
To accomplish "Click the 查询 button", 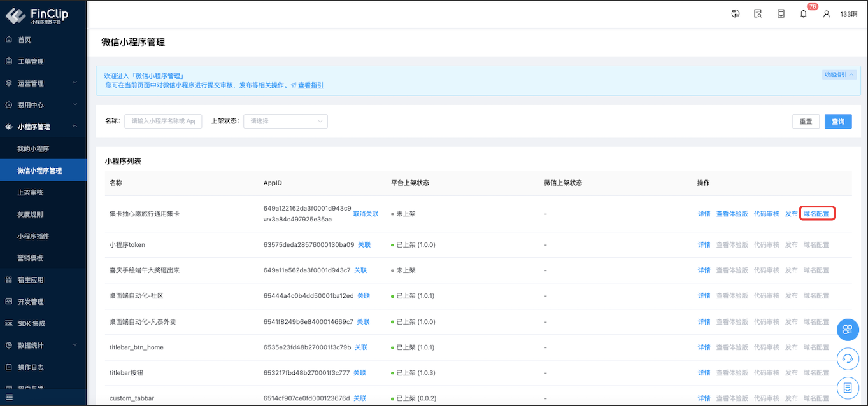I will [x=838, y=122].
